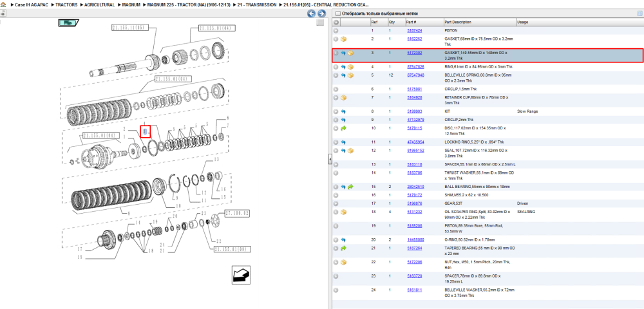Click blue arrow for BALL BEARING 28042510
The height and width of the screenshot is (309, 644).
tap(343, 187)
